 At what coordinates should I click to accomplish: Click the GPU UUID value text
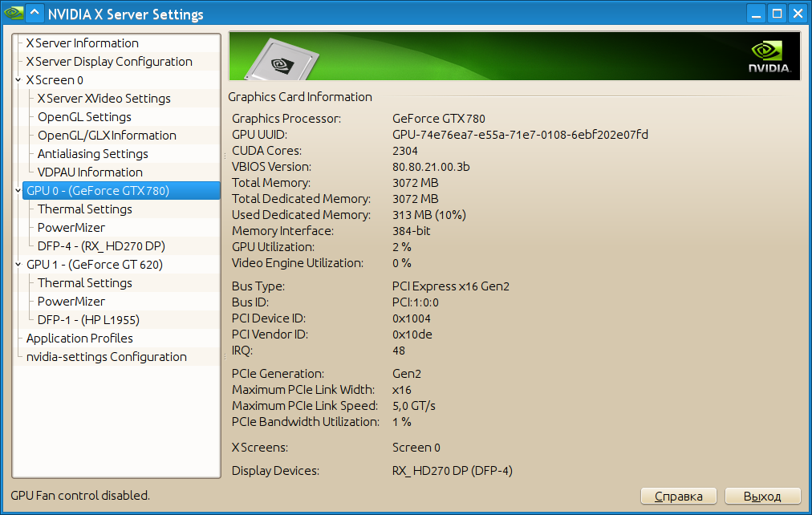pyautogui.click(x=520, y=135)
